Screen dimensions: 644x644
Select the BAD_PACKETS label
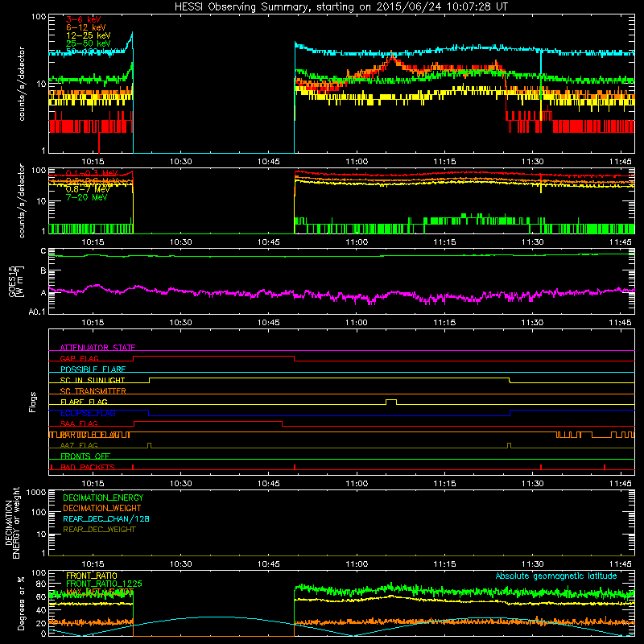(x=88, y=467)
